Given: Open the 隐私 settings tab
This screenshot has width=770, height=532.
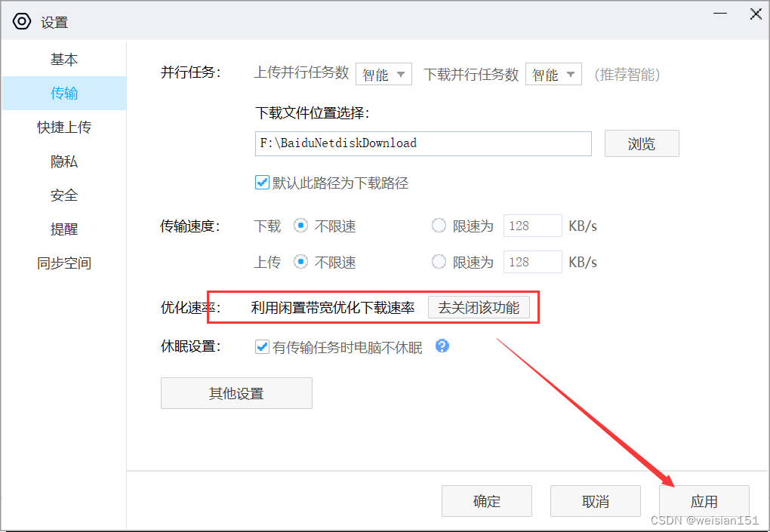Looking at the screenshot, I should (x=64, y=161).
